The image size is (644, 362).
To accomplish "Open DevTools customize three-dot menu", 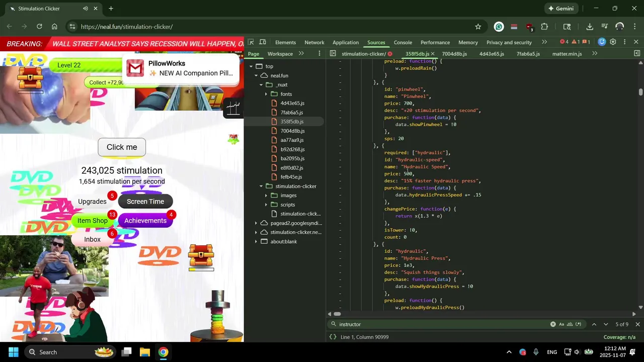I will pos(624,42).
